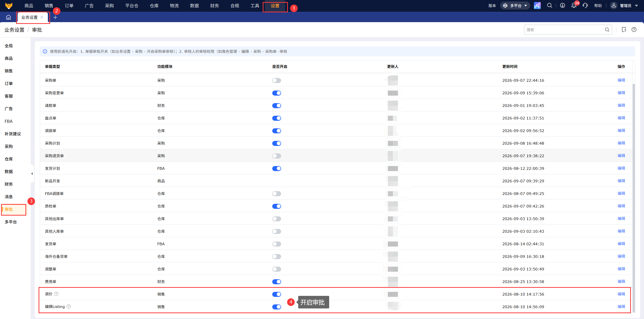Click the help icon next to 编辑Listing
Screen dimensions: 644x319
69,306
